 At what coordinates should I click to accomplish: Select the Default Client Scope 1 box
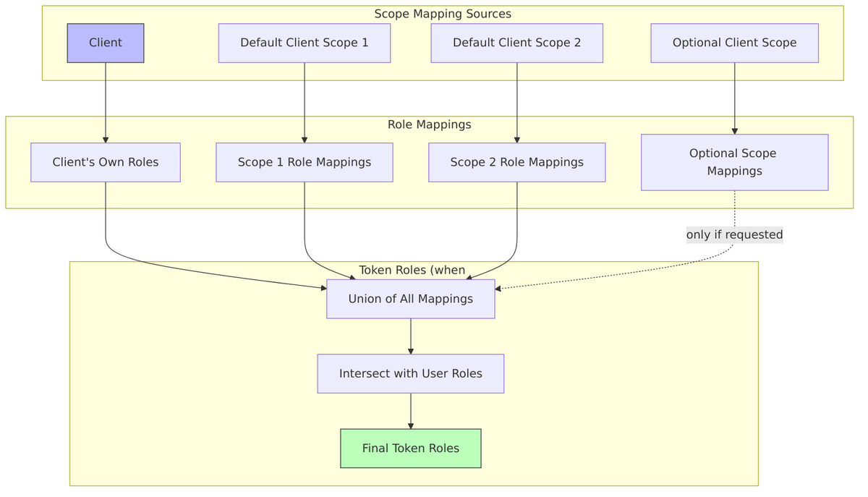(305, 43)
